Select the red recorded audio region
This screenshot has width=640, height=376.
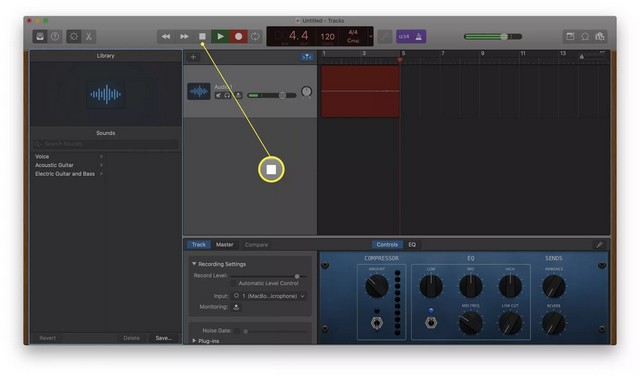click(360, 91)
